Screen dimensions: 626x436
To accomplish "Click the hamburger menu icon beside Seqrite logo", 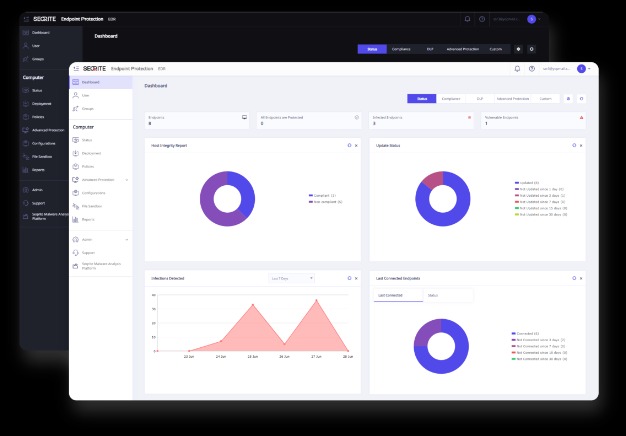I will click(76, 69).
